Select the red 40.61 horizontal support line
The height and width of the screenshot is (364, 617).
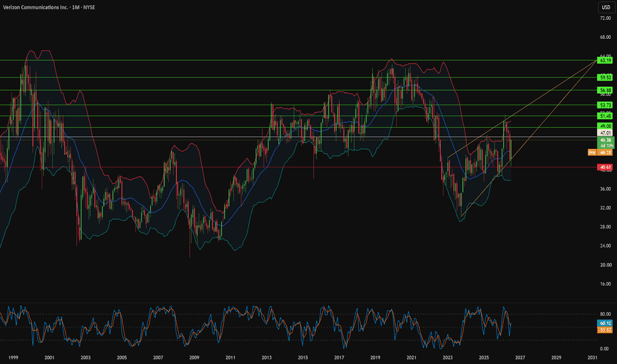click(x=299, y=167)
